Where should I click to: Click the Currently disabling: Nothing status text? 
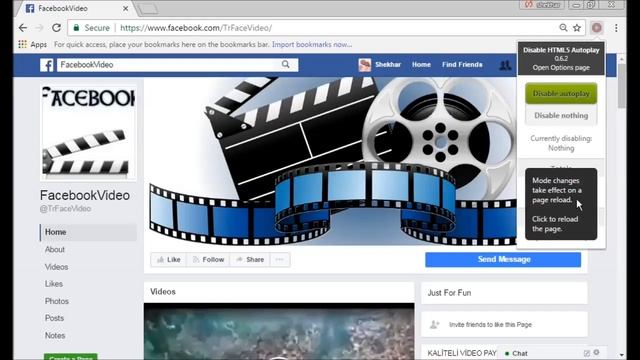(561, 143)
